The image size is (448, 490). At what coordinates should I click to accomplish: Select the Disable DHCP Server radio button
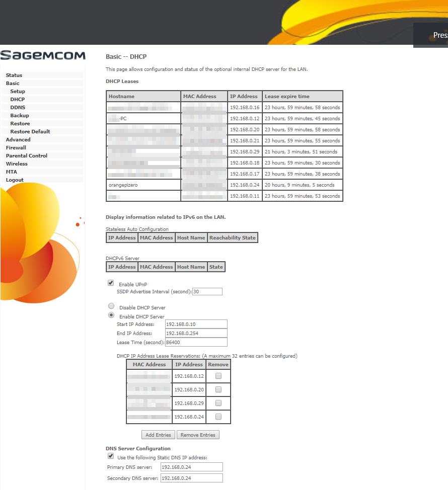(111, 306)
